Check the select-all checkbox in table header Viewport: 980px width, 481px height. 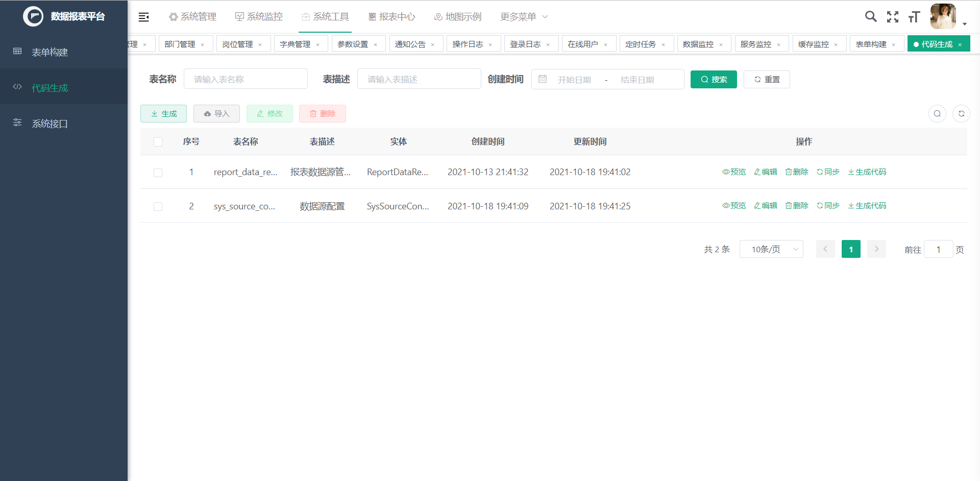pos(158,142)
